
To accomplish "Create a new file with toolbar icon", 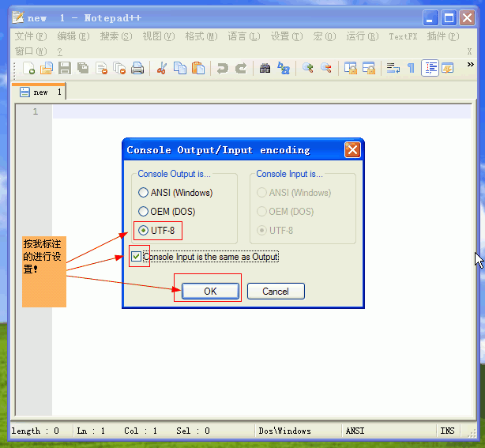I will [x=28, y=68].
